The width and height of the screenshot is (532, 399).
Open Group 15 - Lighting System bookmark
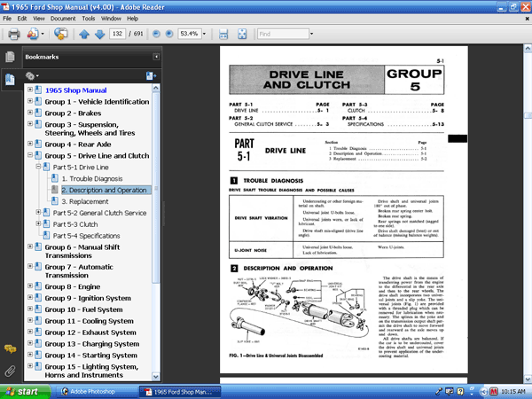pyautogui.click(x=91, y=371)
